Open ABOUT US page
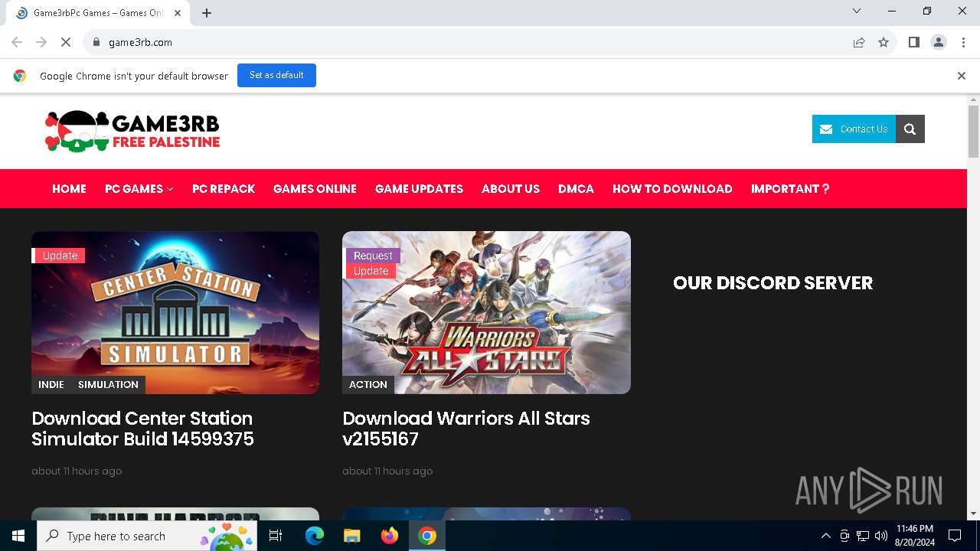 511,188
